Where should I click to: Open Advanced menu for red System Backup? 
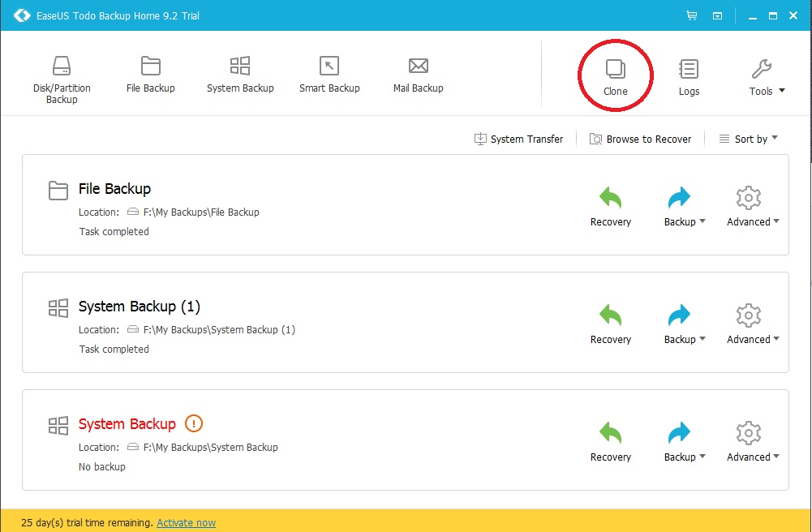point(753,441)
